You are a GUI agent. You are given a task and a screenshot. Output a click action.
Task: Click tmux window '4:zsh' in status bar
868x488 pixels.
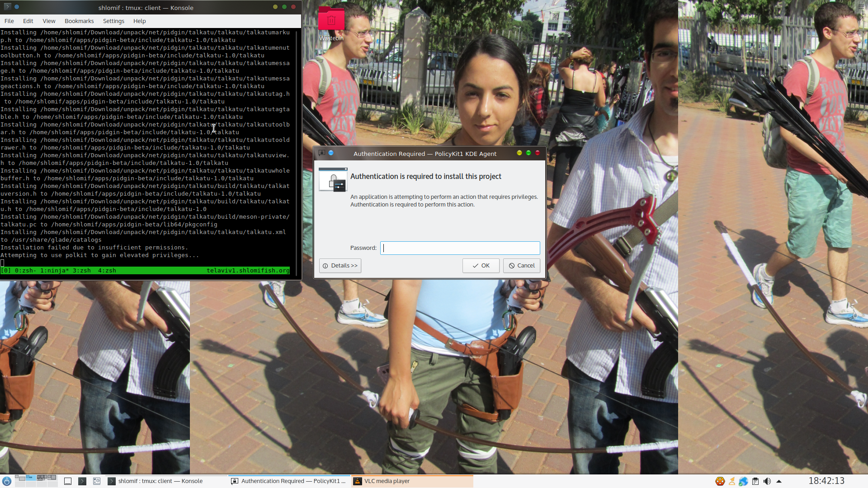107,271
